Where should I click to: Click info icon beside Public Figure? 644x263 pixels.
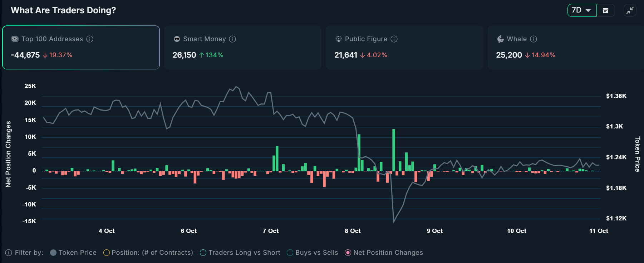pyautogui.click(x=394, y=39)
